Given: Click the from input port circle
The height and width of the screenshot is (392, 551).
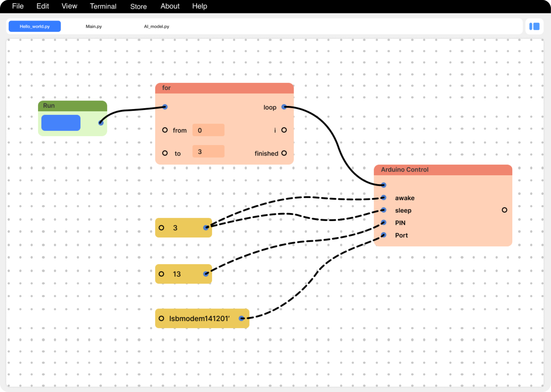Looking at the screenshot, I should point(165,130).
